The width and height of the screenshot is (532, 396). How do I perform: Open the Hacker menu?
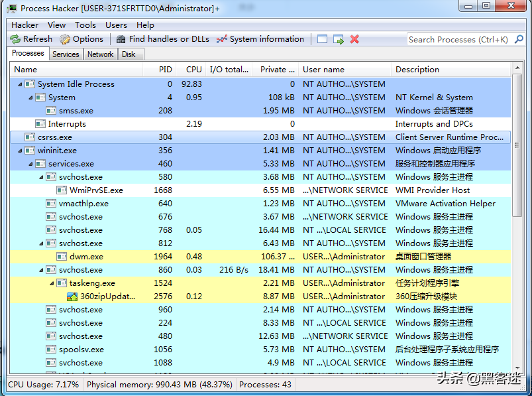click(x=25, y=25)
